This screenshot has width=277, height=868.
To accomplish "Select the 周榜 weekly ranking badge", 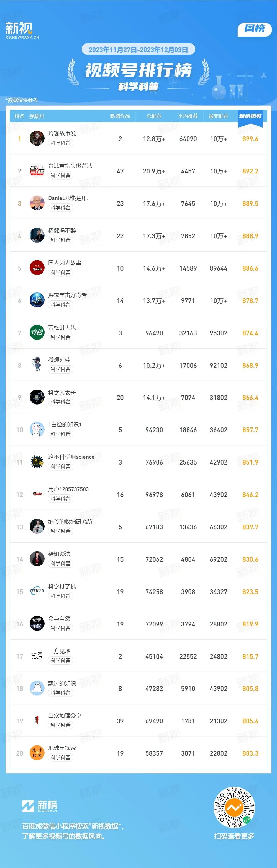I will pos(255,29).
